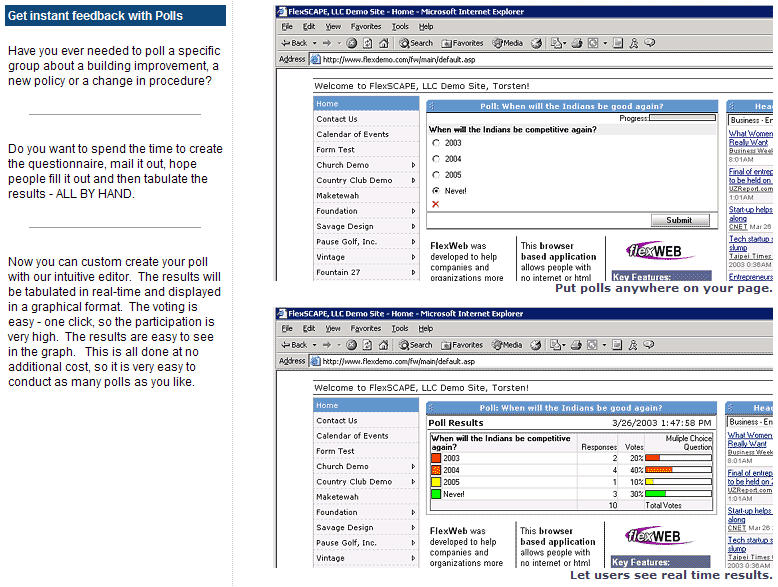The image size is (778, 587).
Task: Open Favorites button in the poll-results browser toolbar
Action: [462, 345]
